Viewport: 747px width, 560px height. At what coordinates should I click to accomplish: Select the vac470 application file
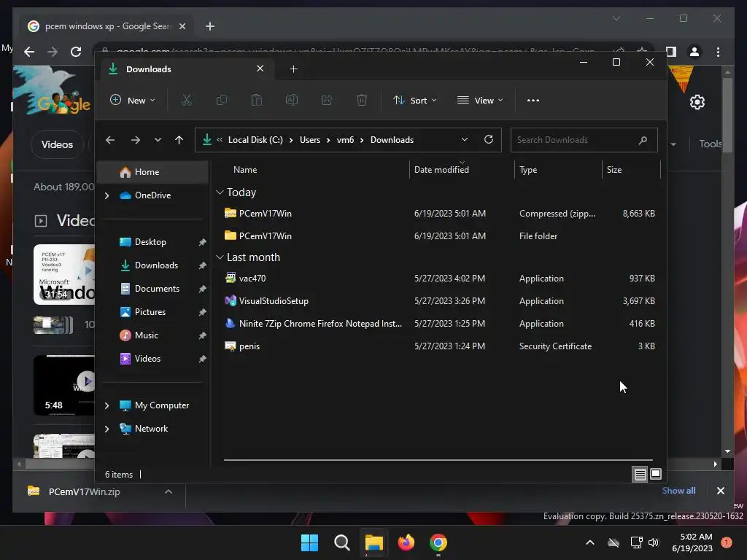click(438, 278)
